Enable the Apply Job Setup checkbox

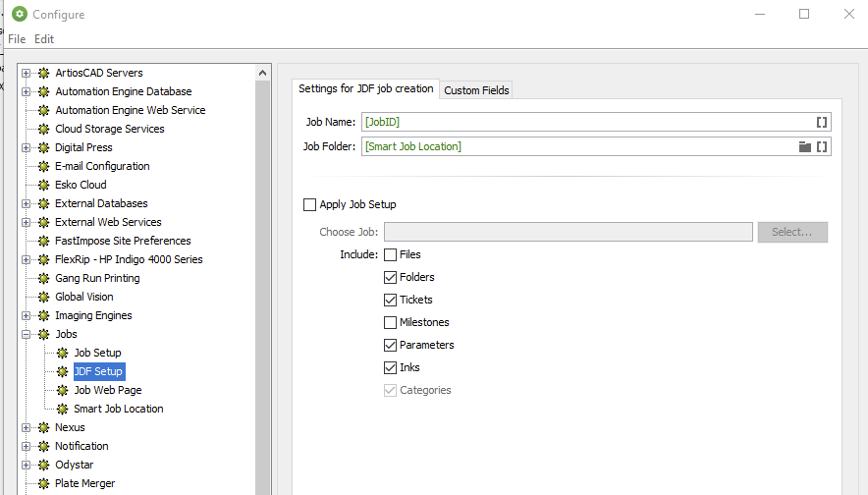(310, 204)
